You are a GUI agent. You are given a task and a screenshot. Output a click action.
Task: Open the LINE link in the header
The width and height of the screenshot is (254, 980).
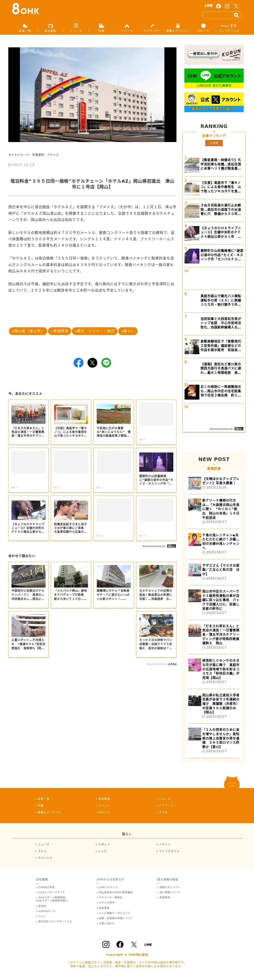click(x=209, y=6)
